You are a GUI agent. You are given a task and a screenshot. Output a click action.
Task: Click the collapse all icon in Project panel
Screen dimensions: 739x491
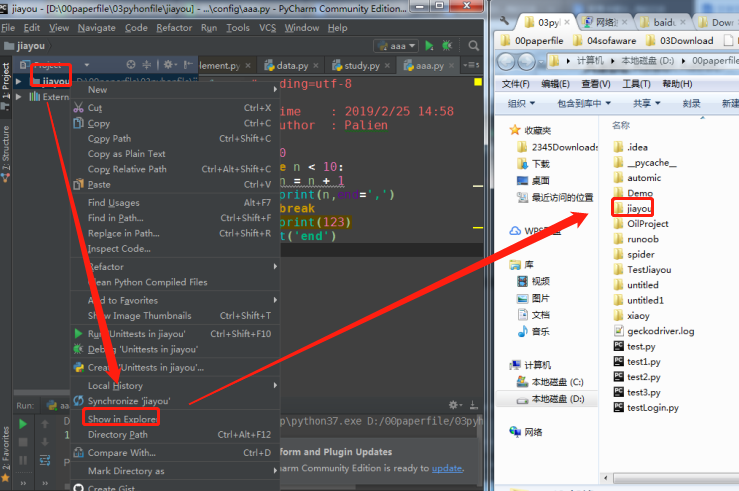tap(147, 65)
